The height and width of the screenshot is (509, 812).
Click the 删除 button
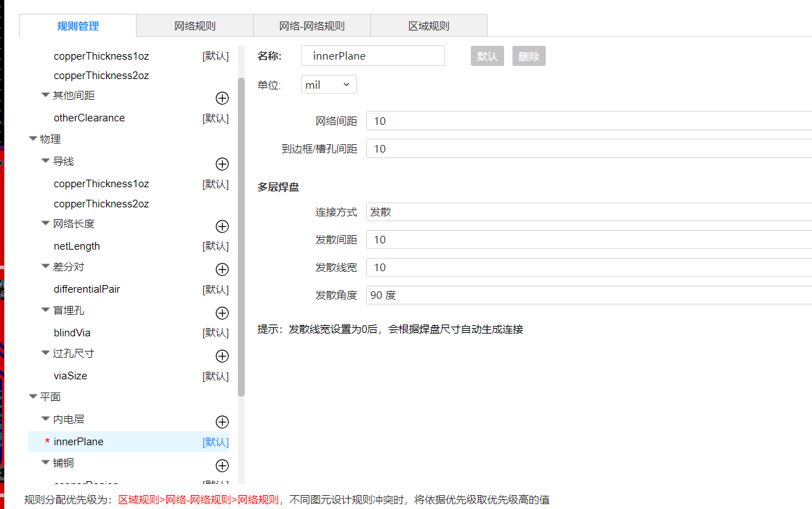coord(528,56)
